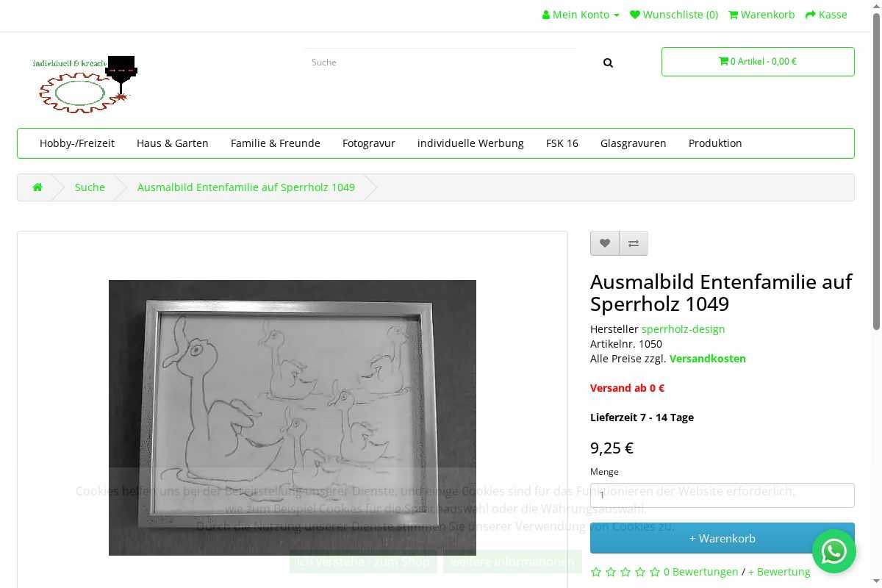Open the duck family product image
The width and height of the screenshot is (882, 588).
(x=293, y=417)
